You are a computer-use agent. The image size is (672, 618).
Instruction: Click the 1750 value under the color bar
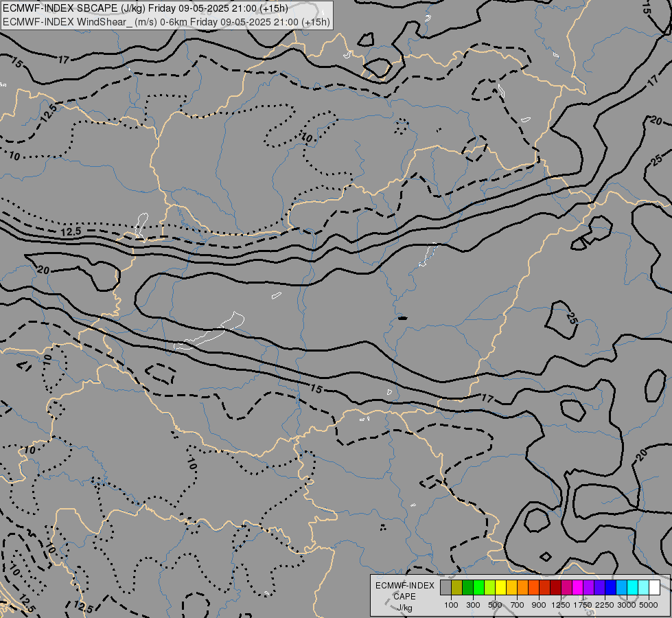[x=583, y=605]
